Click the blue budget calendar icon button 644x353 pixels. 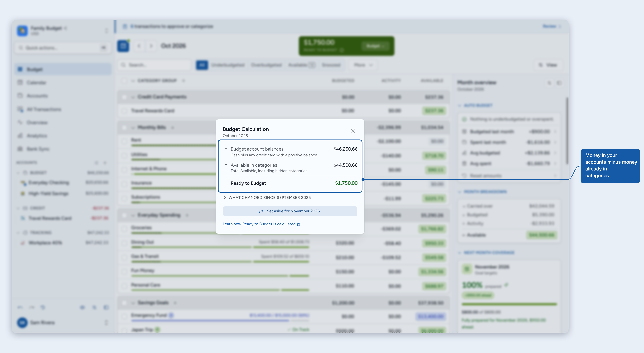point(123,46)
